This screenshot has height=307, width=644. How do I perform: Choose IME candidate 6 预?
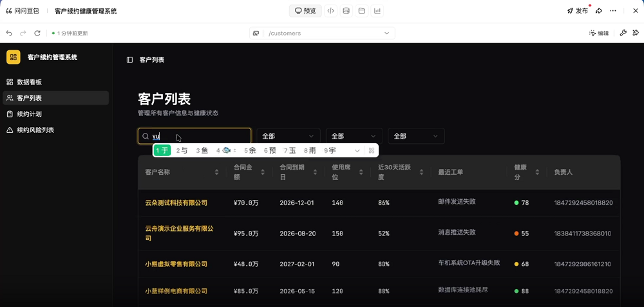coord(270,151)
